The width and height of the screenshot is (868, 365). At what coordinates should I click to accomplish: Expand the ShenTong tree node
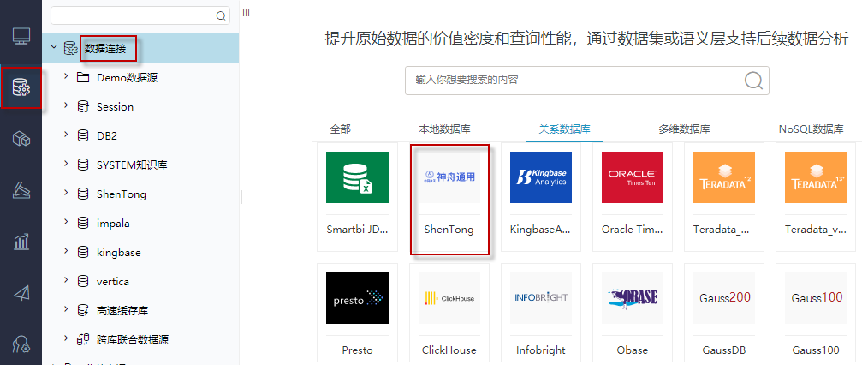coord(66,194)
